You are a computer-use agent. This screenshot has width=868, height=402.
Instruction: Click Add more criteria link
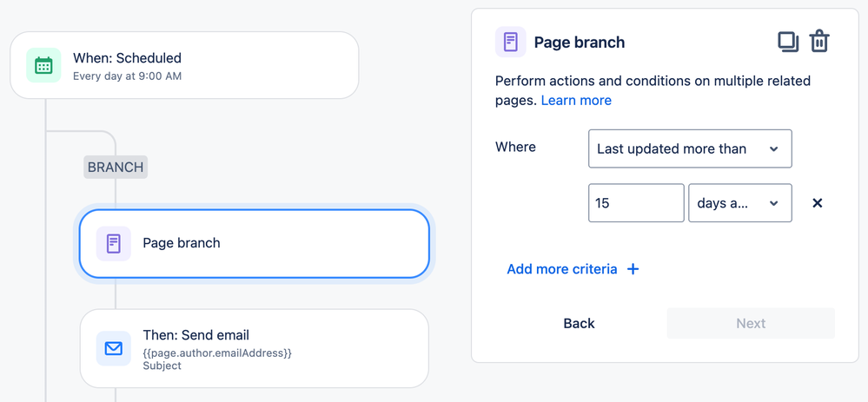562,269
